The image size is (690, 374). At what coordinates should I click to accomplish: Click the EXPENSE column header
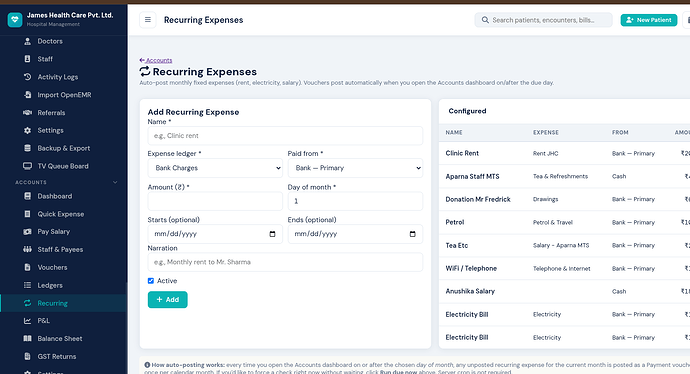(546, 132)
